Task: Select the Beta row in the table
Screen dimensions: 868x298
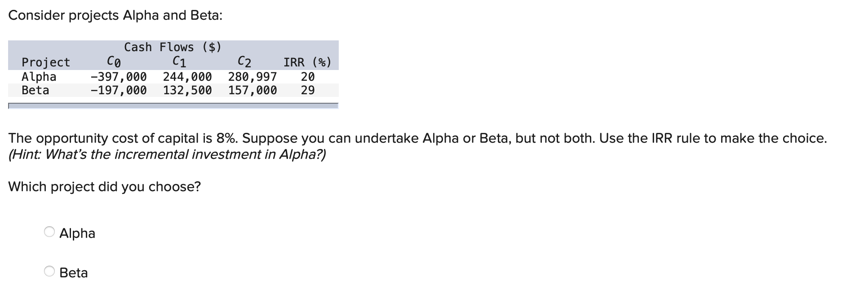Action: [36, 90]
